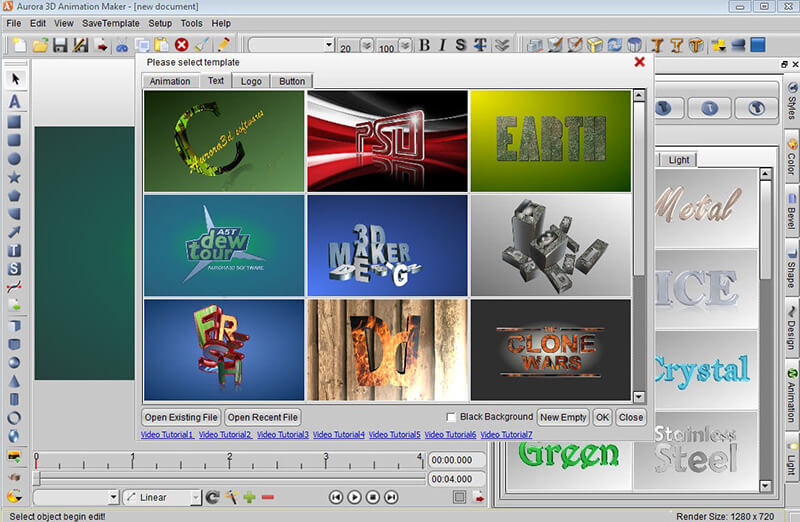Screen dimensions: 800x522
Task: Click the Stop playback button
Action: [x=373, y=497]
